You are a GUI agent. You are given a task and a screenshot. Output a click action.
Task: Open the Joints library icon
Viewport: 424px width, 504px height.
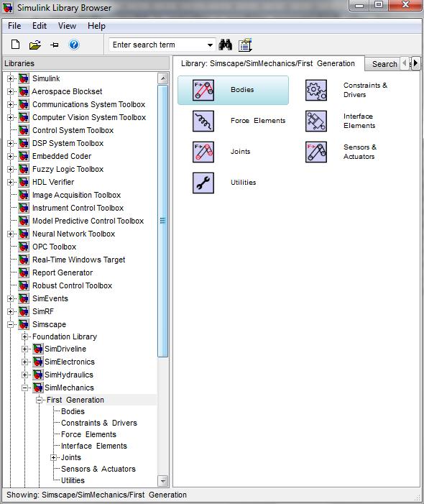coord(203,152)
